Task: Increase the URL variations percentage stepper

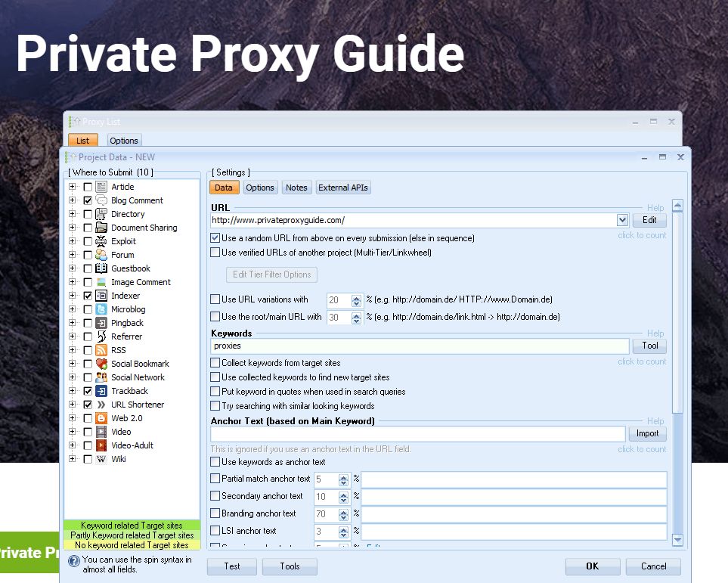Action: (x=356, y=296)
